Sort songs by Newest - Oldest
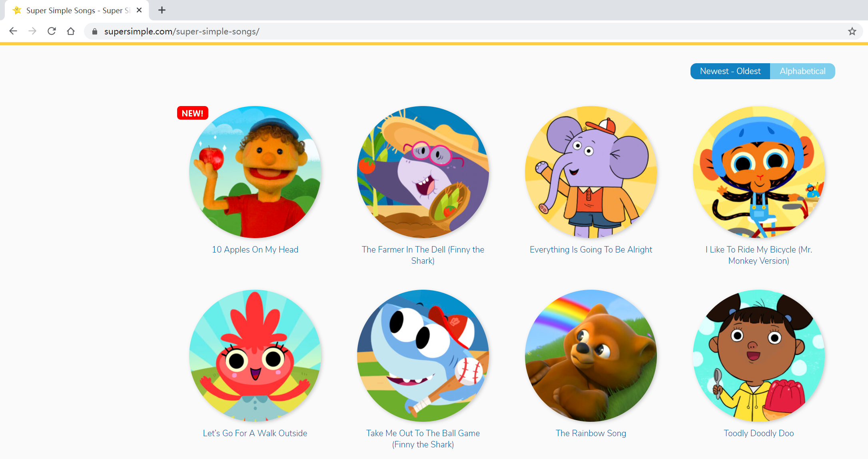Image resolution: width=868 pixels, height=459 pixels. (x=730, y=71)
